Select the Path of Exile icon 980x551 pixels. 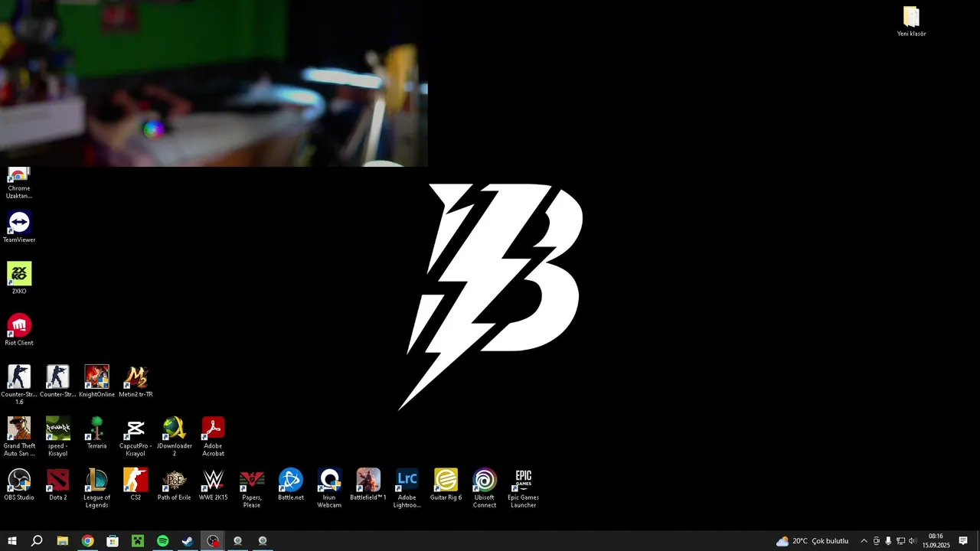[x=174, y=484]
